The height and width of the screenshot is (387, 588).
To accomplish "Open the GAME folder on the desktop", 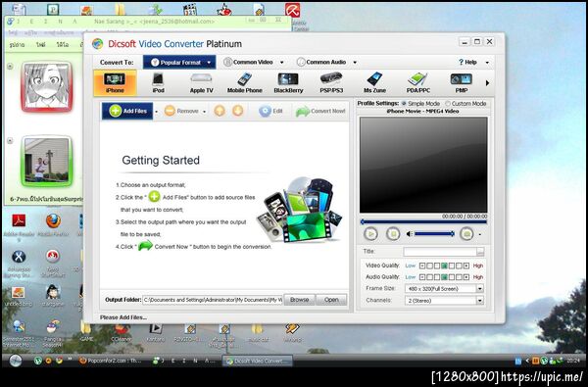I will (86, 332).
